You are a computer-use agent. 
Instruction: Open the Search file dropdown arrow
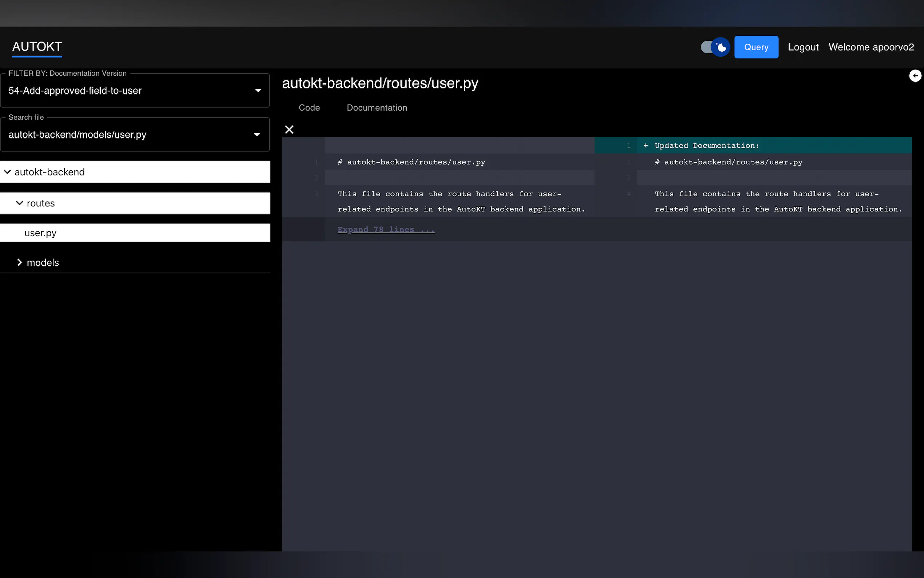tap(257, 135)
